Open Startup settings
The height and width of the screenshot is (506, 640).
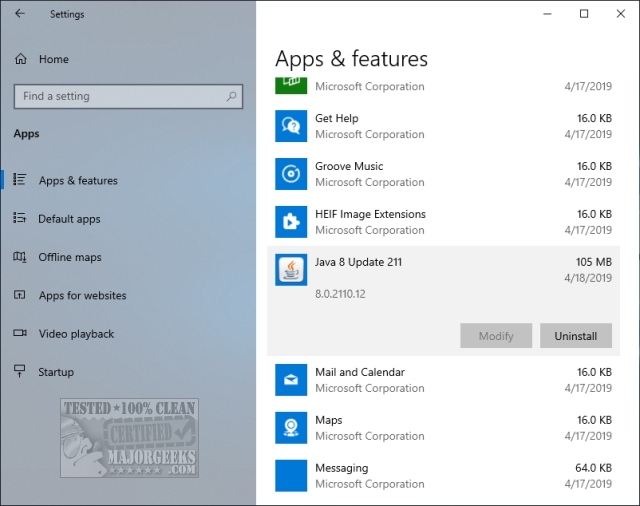coord(56,372)
